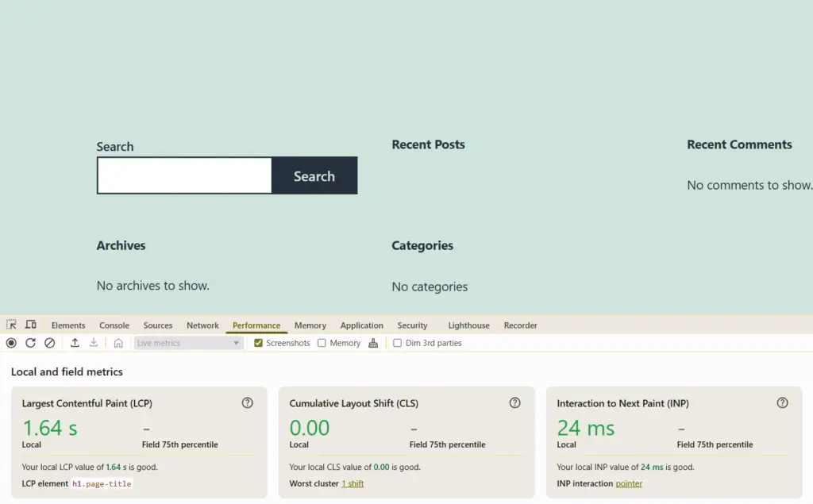Viewport: 813px width, 504px height.
Task: Click the 0.00 CLS local value
Action: click(310, 428)
